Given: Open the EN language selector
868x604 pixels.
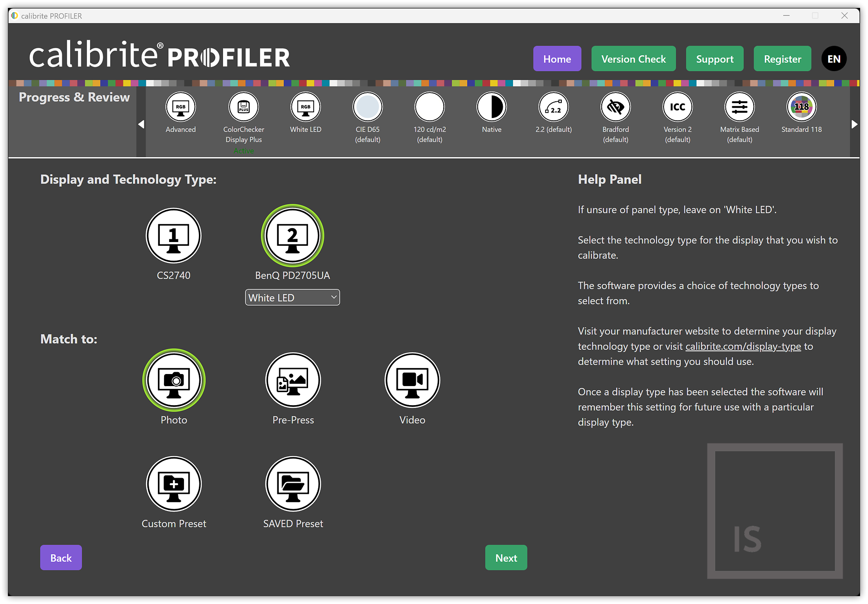Looking at the screenshot, I should click(x=834, y=59).
